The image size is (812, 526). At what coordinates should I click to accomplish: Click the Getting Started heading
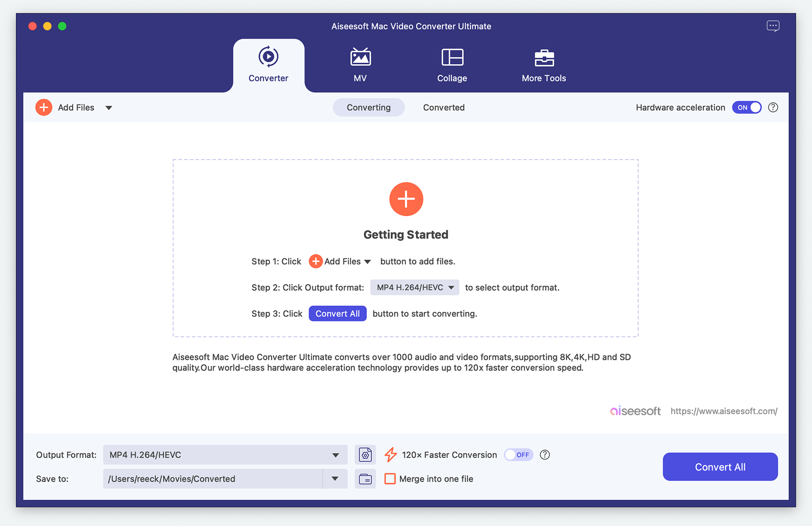[406, 234]
